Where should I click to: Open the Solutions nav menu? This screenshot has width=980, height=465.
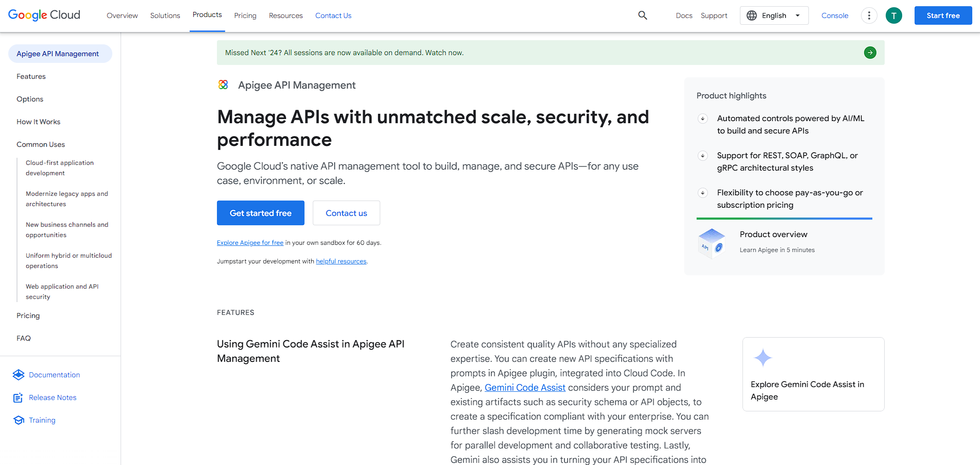(165, 15)
